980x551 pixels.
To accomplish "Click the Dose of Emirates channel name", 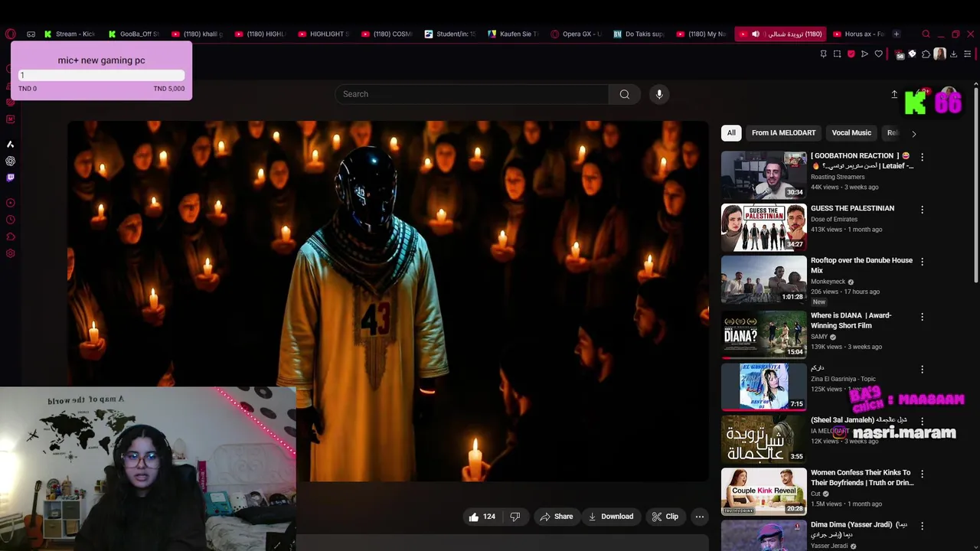I will (x=834, y=220).
